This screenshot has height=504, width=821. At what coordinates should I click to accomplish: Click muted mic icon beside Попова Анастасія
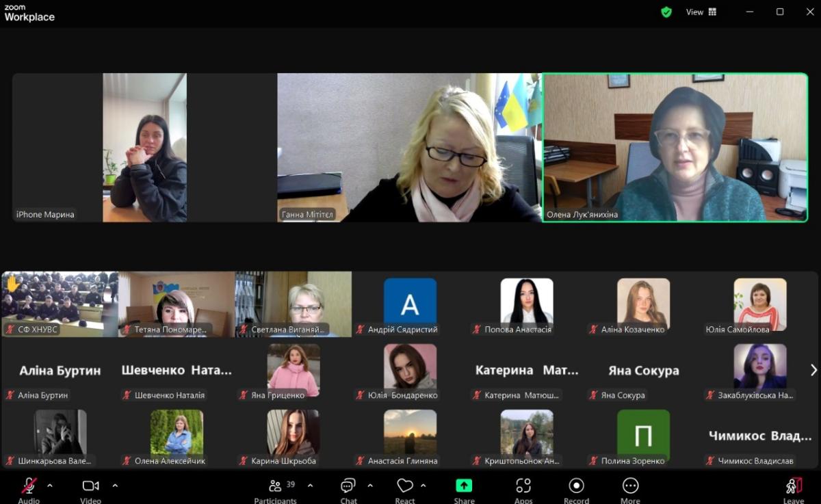point(477,330)
